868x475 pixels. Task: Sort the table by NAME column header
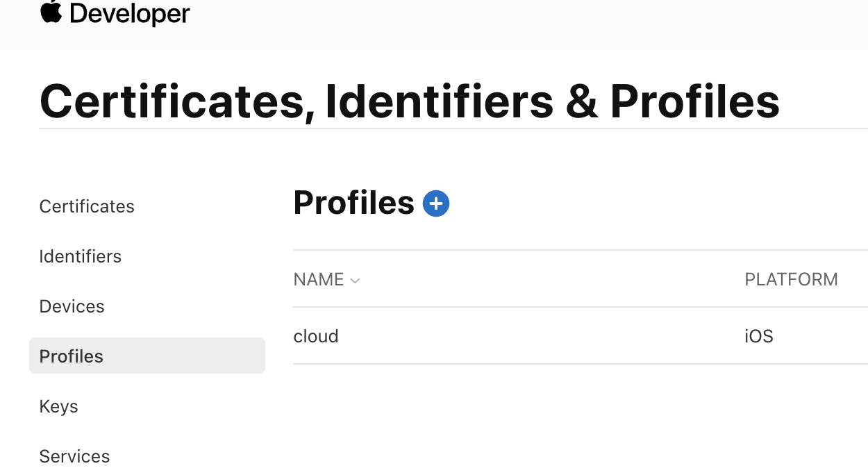pyautogui.click(x=319, y=280)
